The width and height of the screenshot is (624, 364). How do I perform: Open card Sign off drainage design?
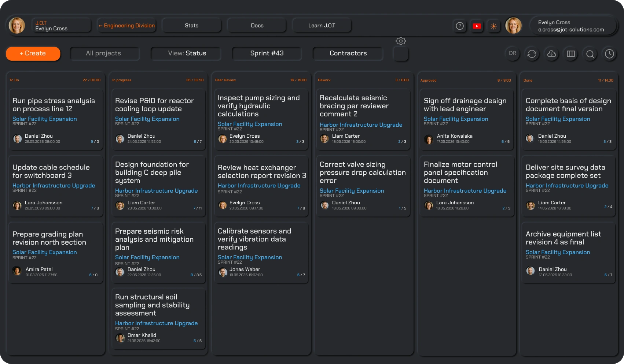pos(466,119)
